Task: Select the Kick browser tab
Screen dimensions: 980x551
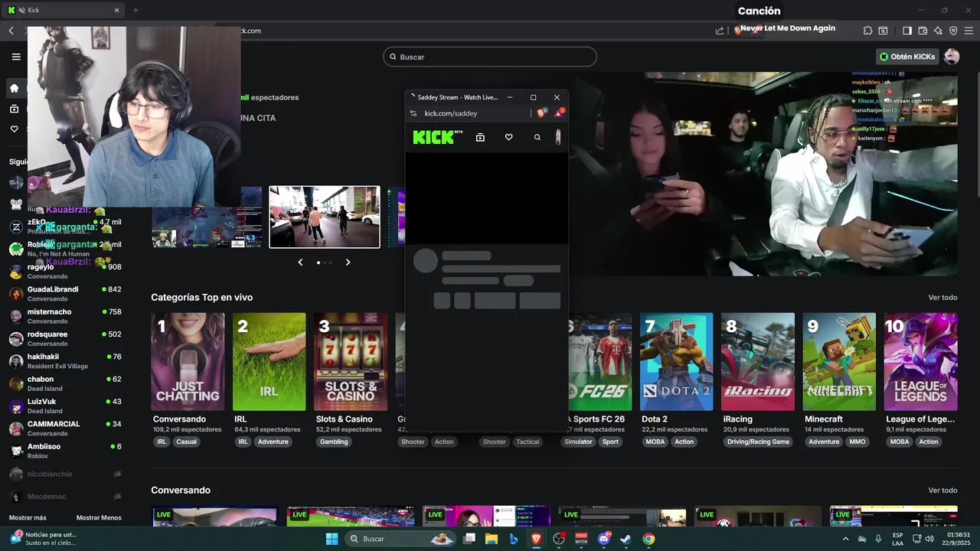Action: pyautogui.click(x=64, y=10)
